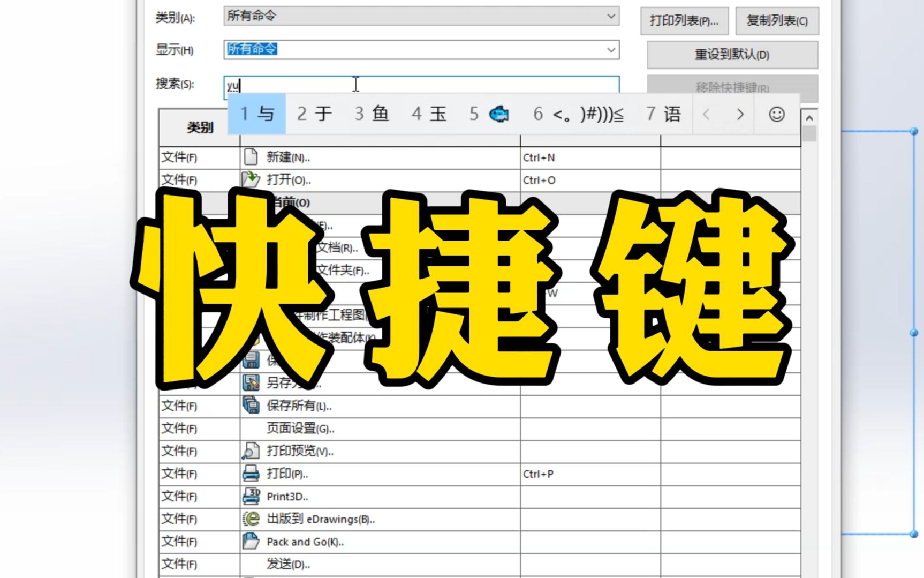The width and height of the screenshot is (924, 578).
Task: Click the 搜索 search input field
Action: [x=421, y=85]
